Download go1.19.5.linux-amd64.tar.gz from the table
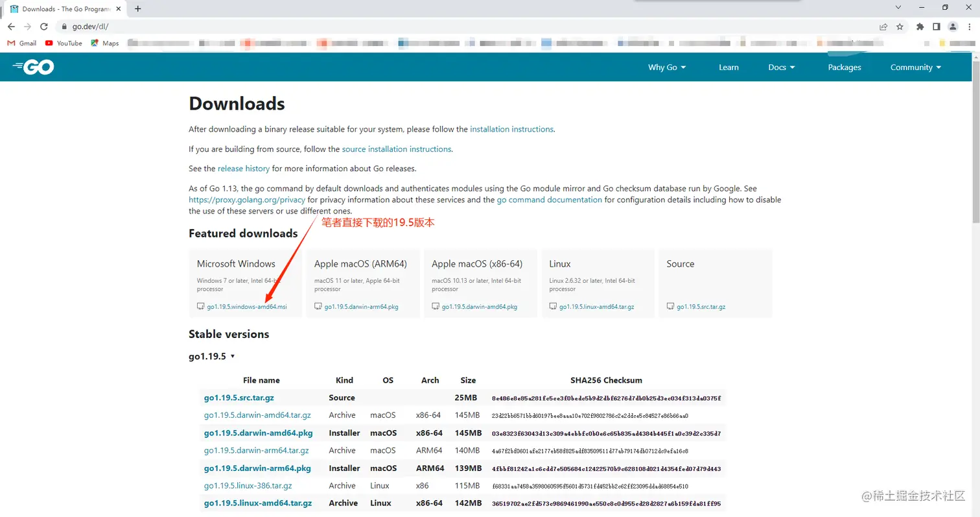This screenshot has width=980, height=517. point(258,503)
